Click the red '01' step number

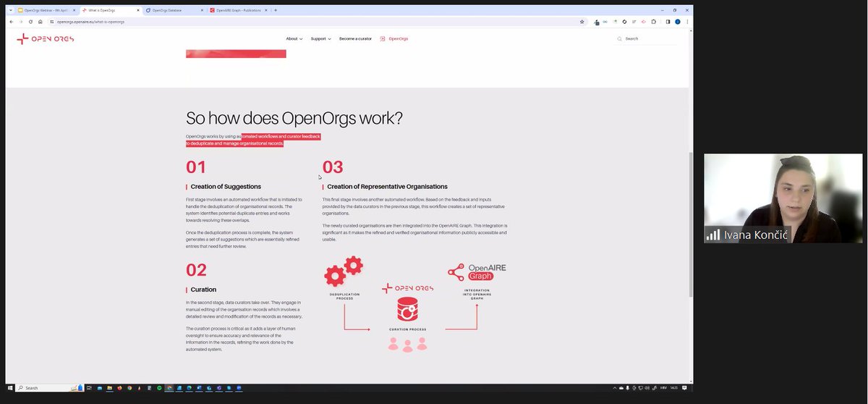[196, 167]
